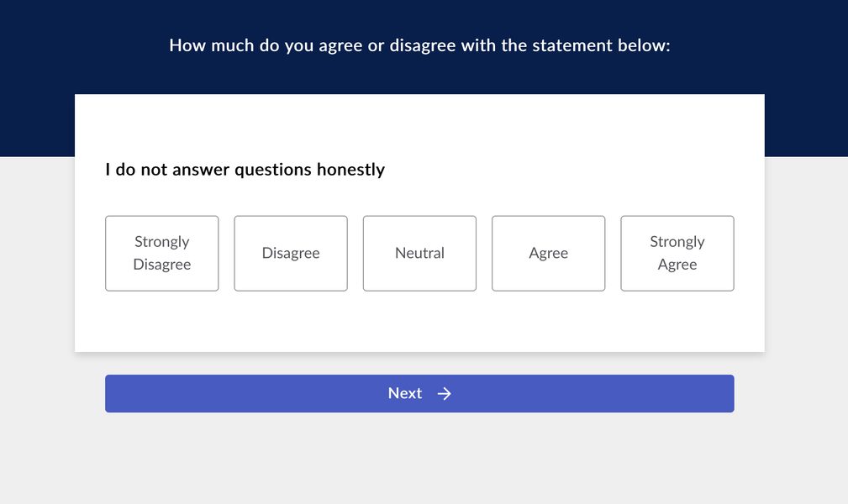Pick the middle option of the agreement scale

click(419, 253)
